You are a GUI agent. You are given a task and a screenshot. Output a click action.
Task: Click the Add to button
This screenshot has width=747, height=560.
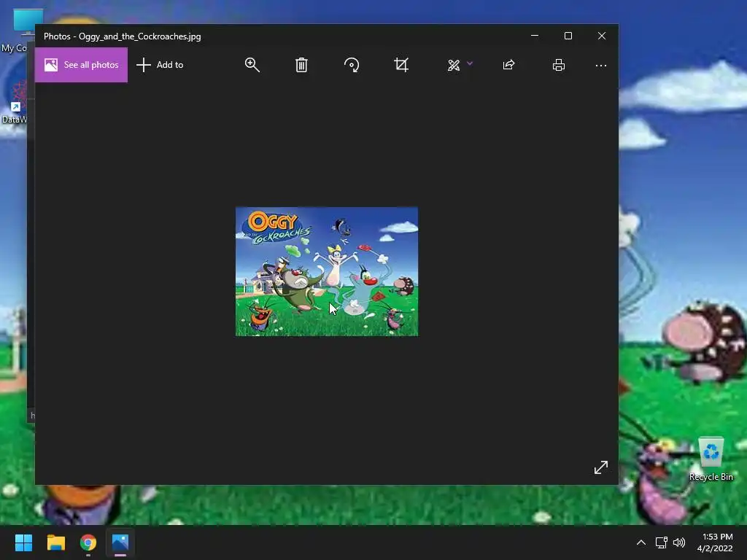pyautogui.click(x=160, y=65)
